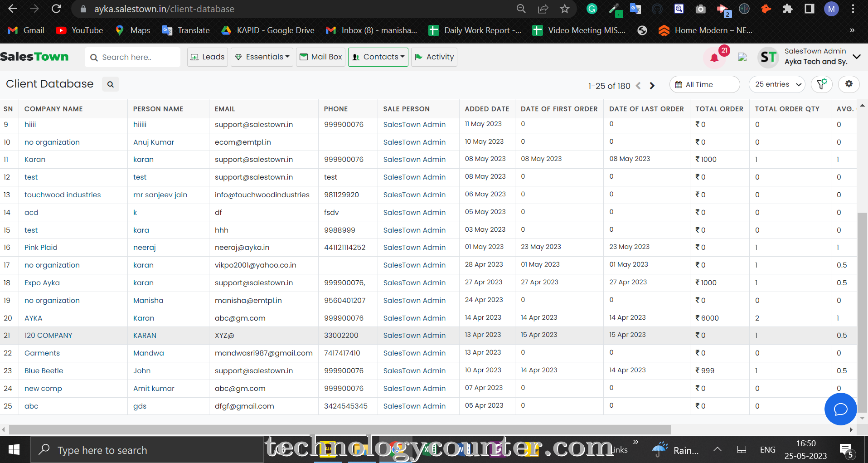Sort by TOTAL ORDER column header
Image resolution: width=868 pixels, height=463 pixels.
click(719, 109)
